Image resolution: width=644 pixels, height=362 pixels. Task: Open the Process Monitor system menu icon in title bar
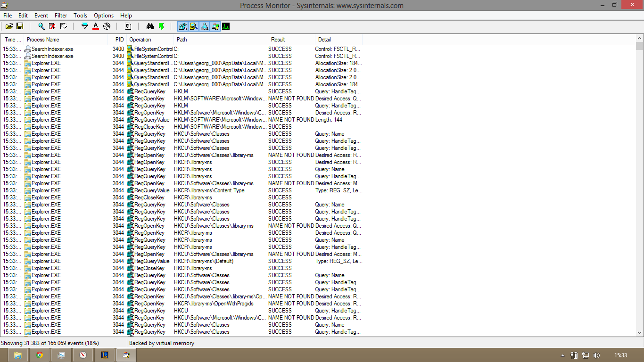pyautogui.click(x=5, y=5)
